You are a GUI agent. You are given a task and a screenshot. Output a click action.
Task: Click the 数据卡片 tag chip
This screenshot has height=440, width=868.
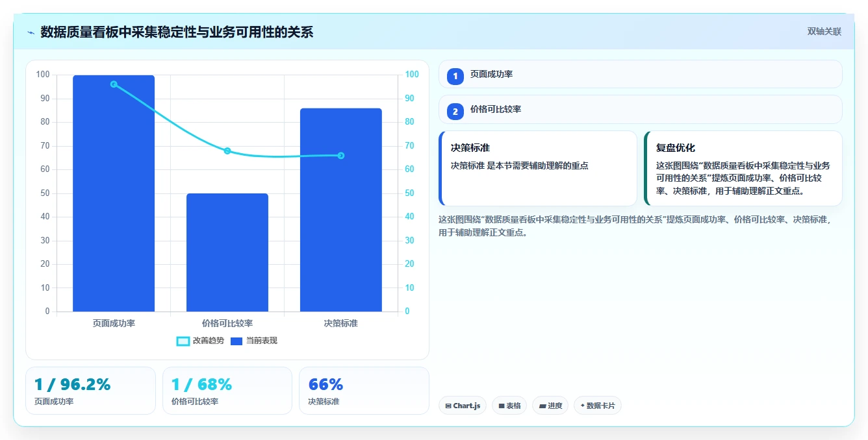(598, 406)
